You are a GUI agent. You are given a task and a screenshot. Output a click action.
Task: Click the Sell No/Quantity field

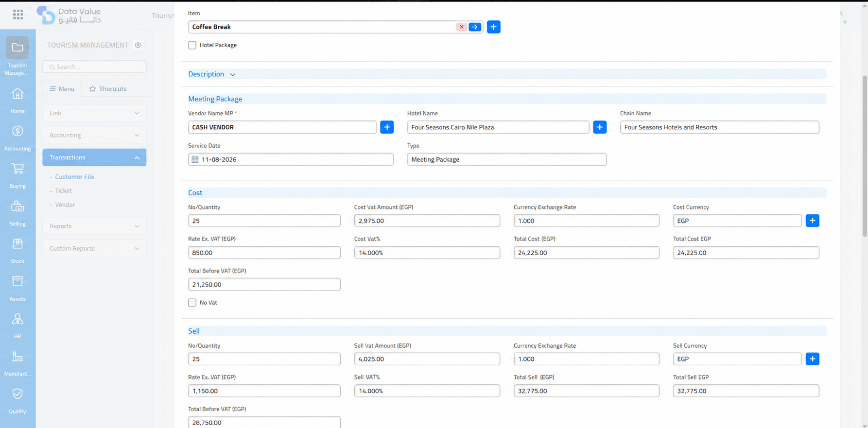coord(264,359)
